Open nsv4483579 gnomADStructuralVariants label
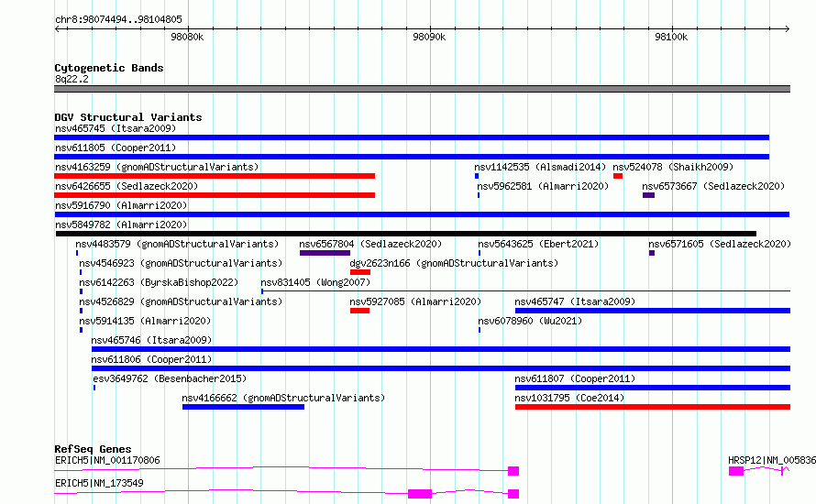The height and width of the screenshot is (504, 816). pyautogui.click(x=177, y=244)
